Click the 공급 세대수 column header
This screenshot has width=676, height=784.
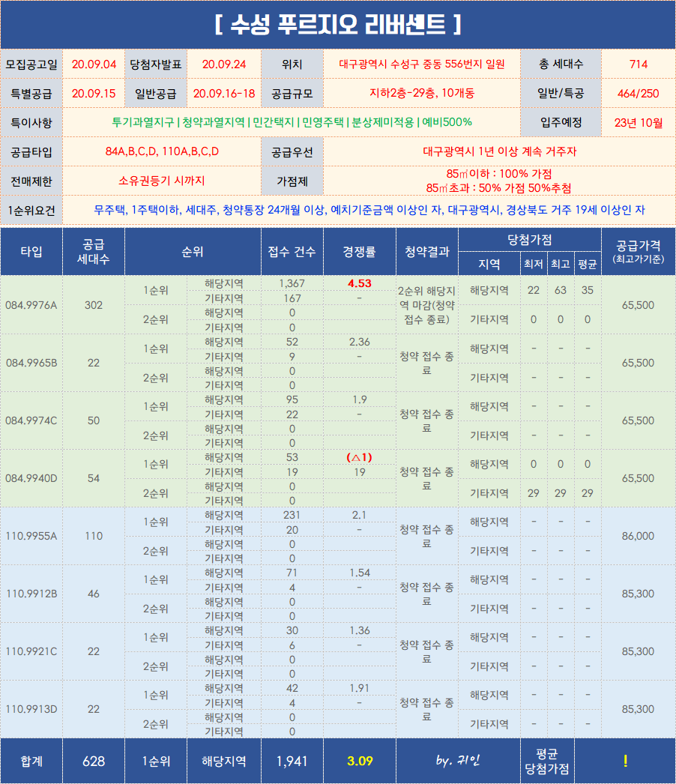pyautogui.click(x=94, y=252)
